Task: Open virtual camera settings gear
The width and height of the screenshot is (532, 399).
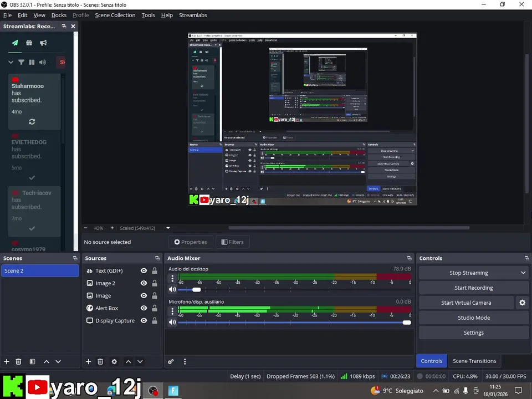Action: point(522,303)
